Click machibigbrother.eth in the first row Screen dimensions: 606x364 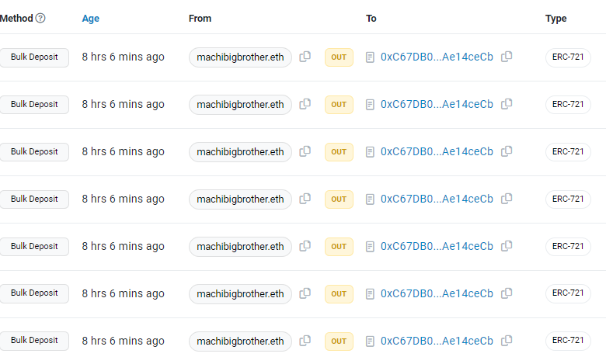[x=240, y=57]
